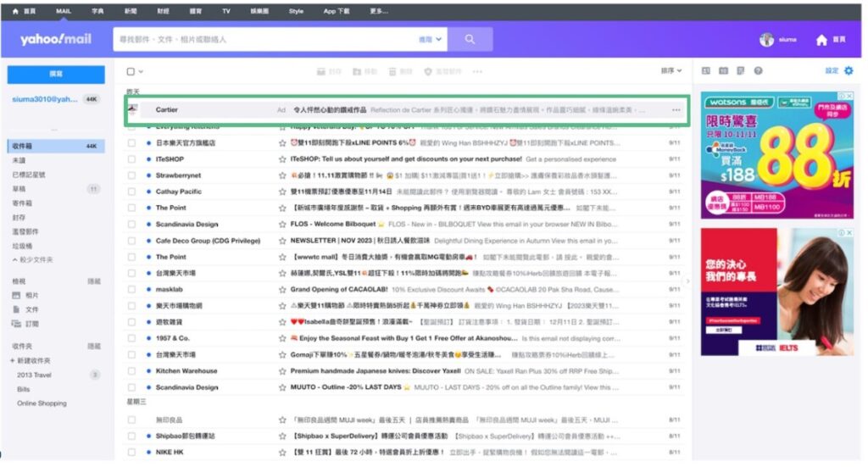The width and height of the screenshot is (868, 467).
Task: Open the toolbar more options ellipsis
Action: click(477, 71)
